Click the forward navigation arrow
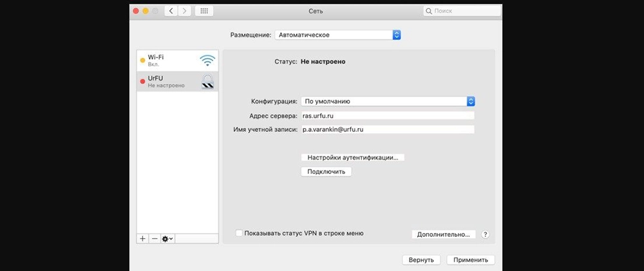644x271 pixels. [185, 12]
